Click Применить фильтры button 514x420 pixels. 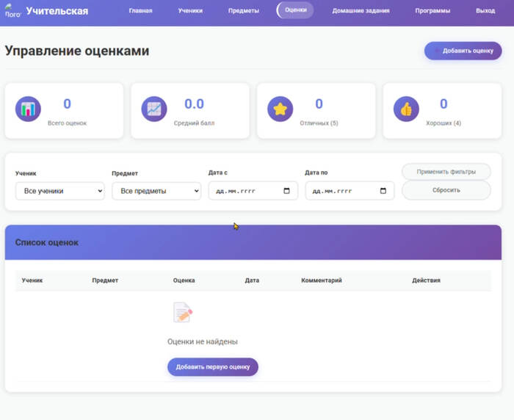coord(446,172)
